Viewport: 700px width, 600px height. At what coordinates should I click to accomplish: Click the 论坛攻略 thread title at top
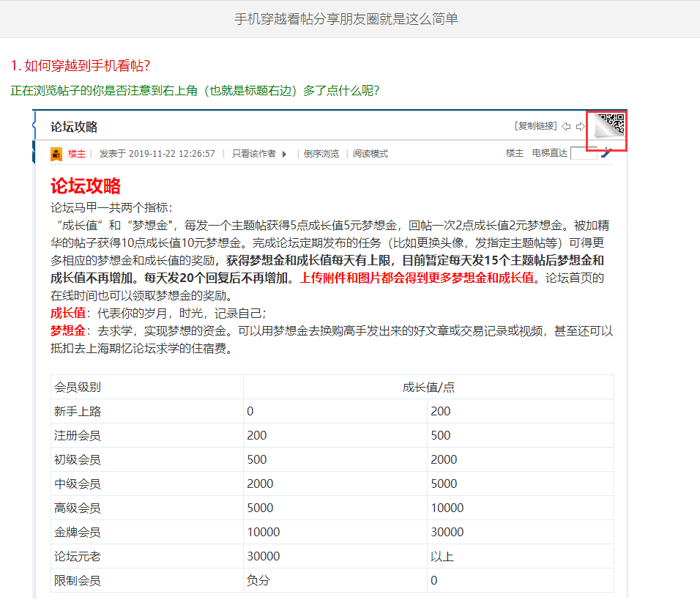(74, 127)
